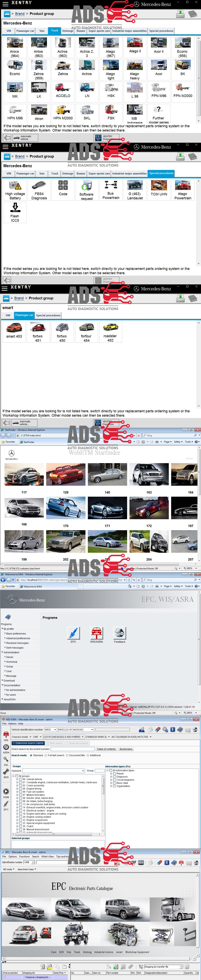Expand the Keyword dropdown in Groups
This screenshot has width=201, height=980.
83,771
